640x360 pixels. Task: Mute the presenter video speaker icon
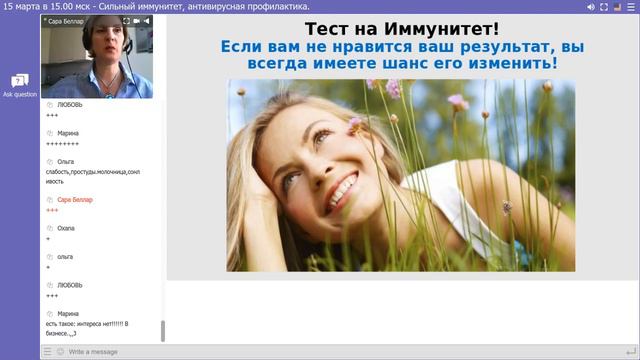click(147, 21)
